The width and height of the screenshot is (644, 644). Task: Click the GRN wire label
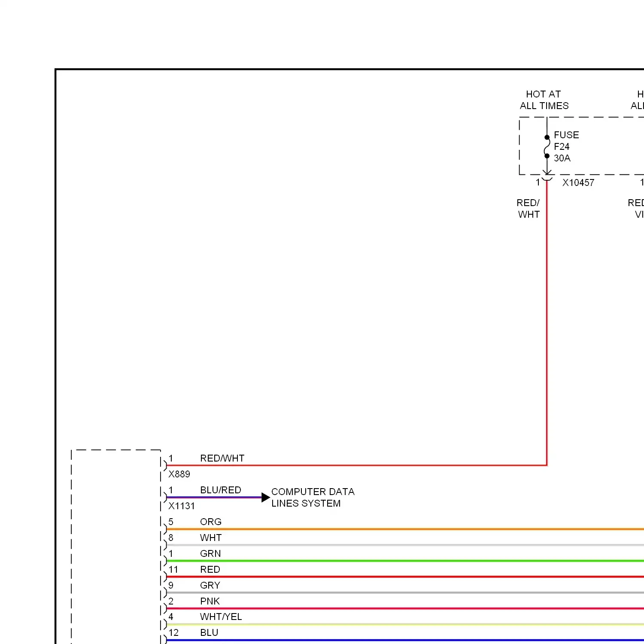[x=210, y=553]
